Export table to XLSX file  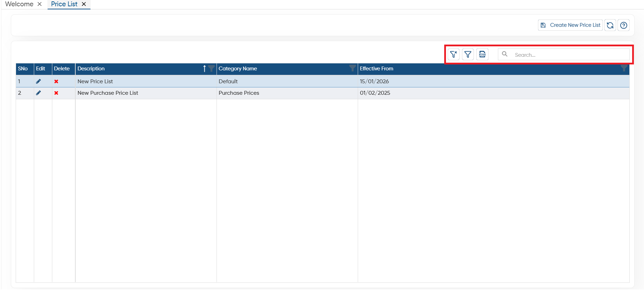482,54
